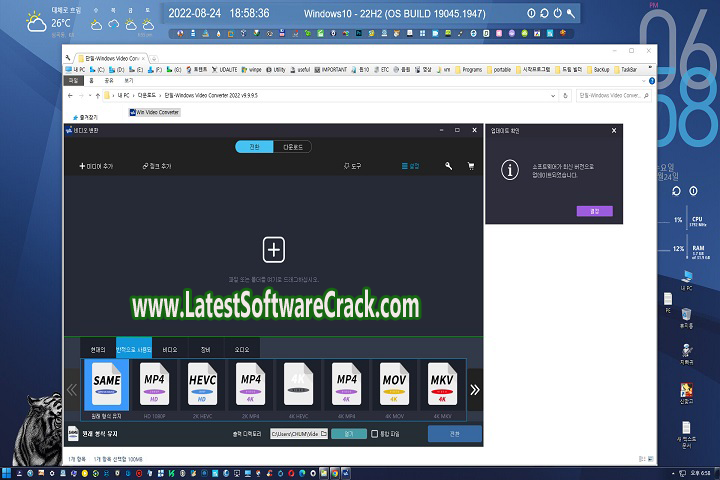Viewport: 720px width, 480px height.
Task: Open the first tab in the format tabs
Action: tap(98, 350)
